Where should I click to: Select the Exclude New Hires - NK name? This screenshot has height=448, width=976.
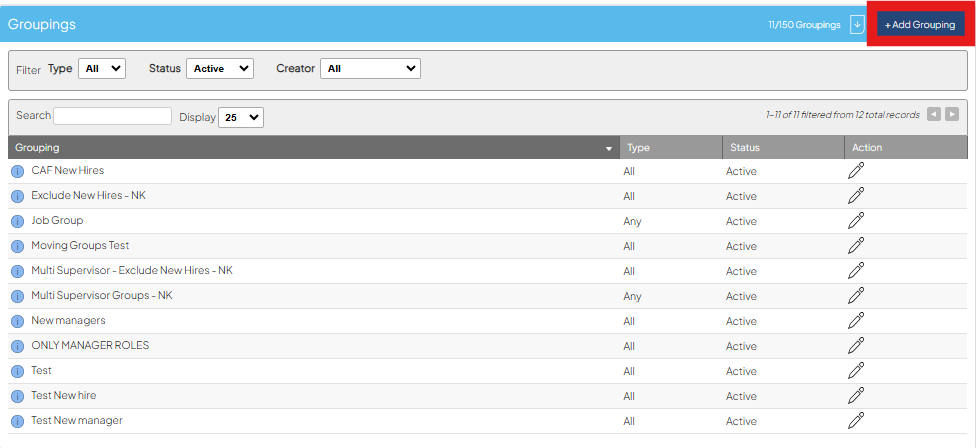pyautogui.click(x=88, y=195)
